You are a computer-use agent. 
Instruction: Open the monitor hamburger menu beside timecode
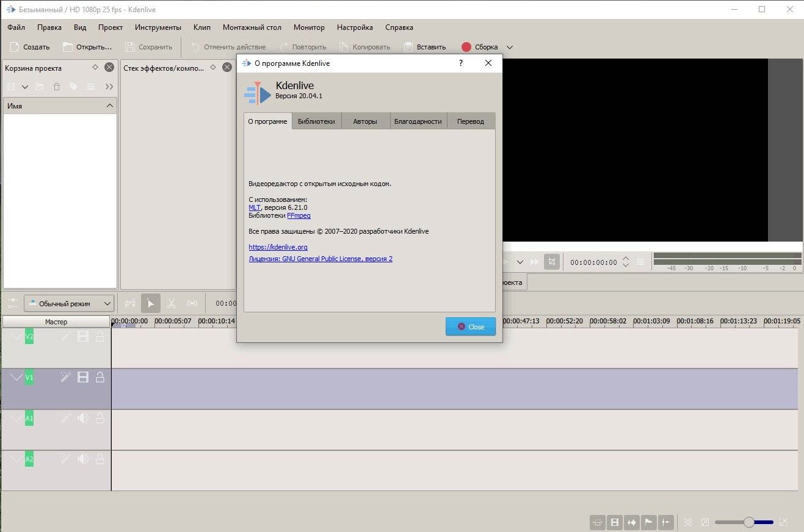pos(640,262)
